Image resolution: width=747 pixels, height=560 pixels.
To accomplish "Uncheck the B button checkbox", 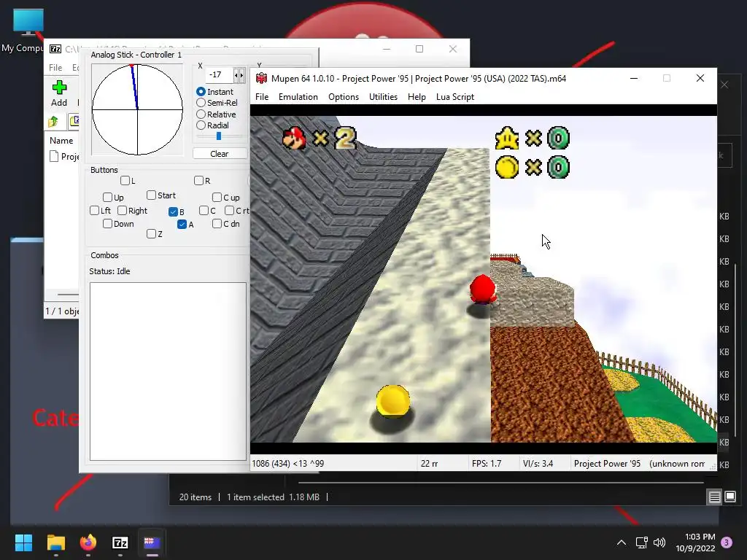I will point(174,212).
